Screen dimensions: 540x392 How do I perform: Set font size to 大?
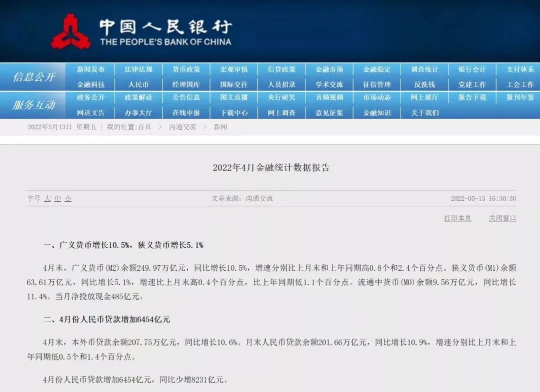coord(47,199)
